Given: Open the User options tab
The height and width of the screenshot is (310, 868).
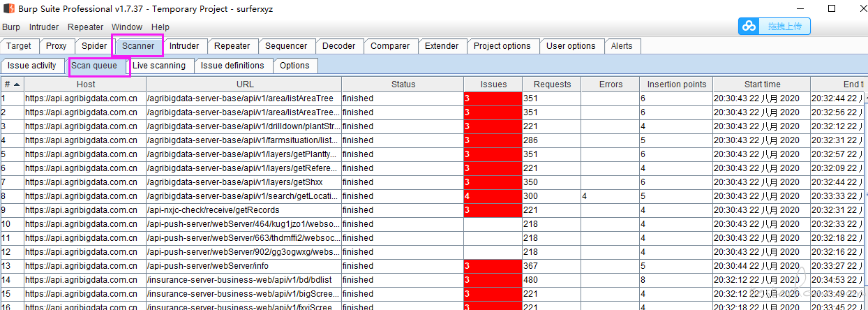Looking at the screenshot, I should (571, 46).
